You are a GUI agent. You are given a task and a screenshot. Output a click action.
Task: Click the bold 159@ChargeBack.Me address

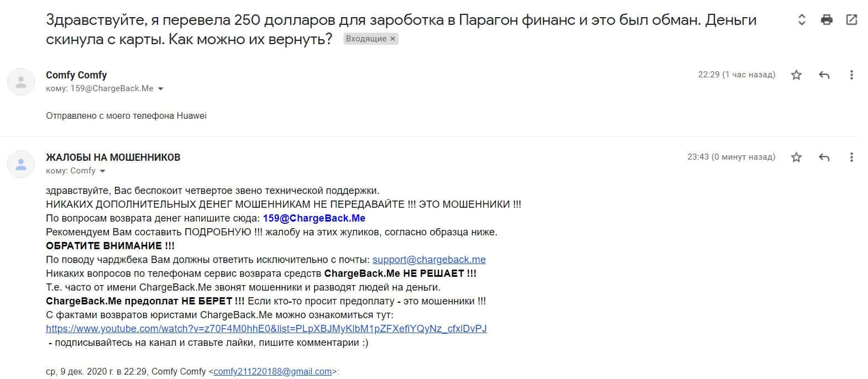tap(314, 218)
